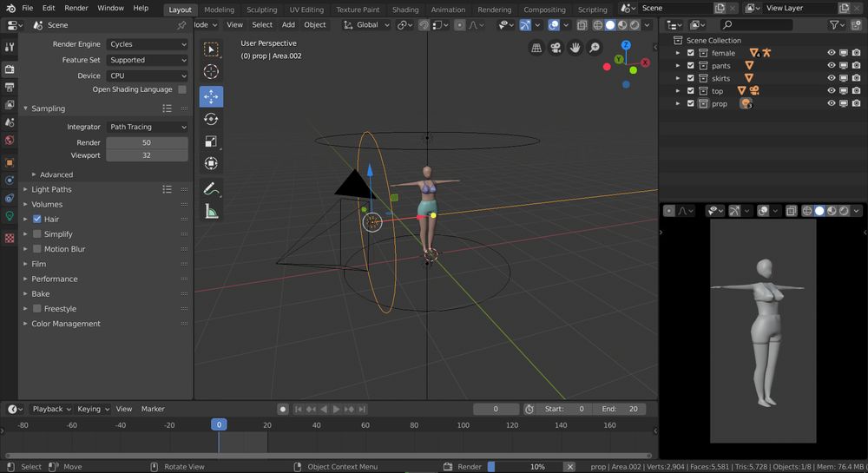The image size is (868, 473).
Task: Open the Render menu
Action: 76,8
